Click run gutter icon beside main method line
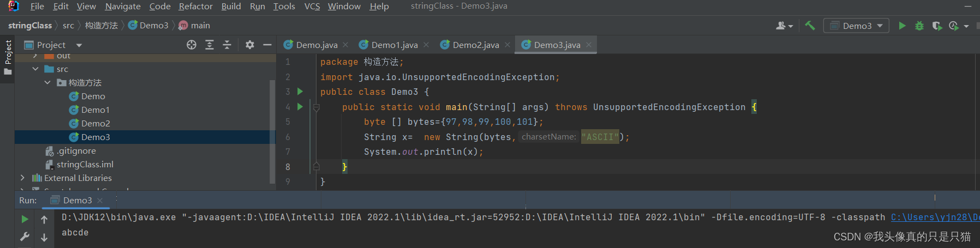Screen dimensions: 980x248 [300, 107]
